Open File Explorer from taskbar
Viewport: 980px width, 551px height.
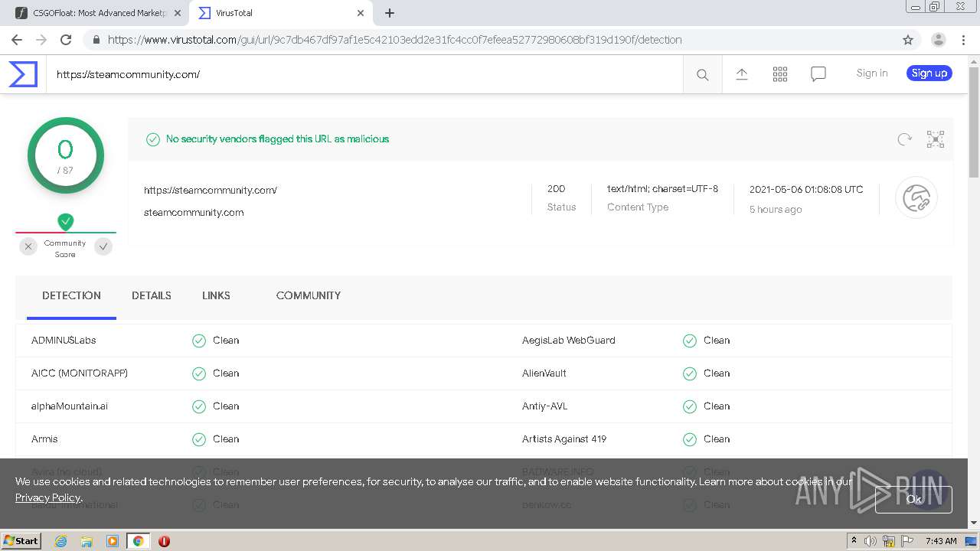87,541
